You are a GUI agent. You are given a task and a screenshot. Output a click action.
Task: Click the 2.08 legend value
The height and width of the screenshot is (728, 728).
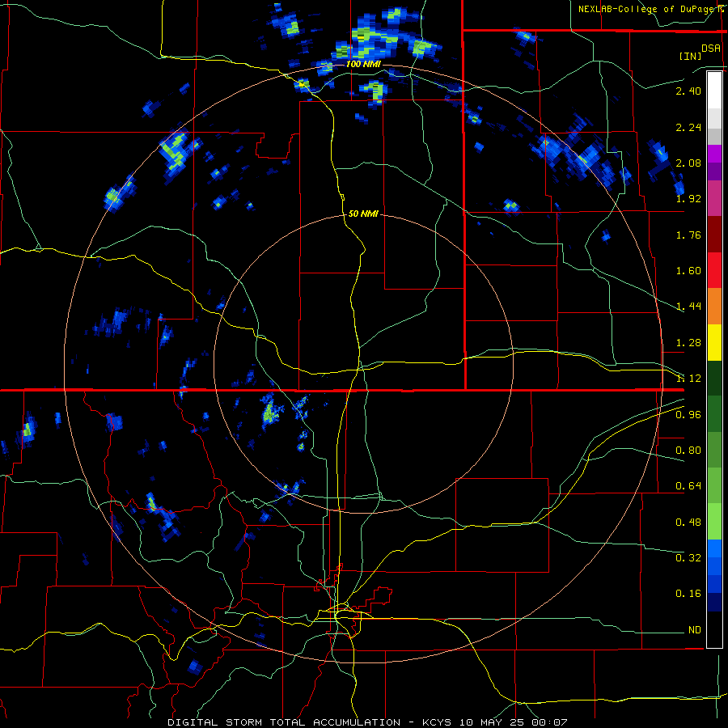688,163
